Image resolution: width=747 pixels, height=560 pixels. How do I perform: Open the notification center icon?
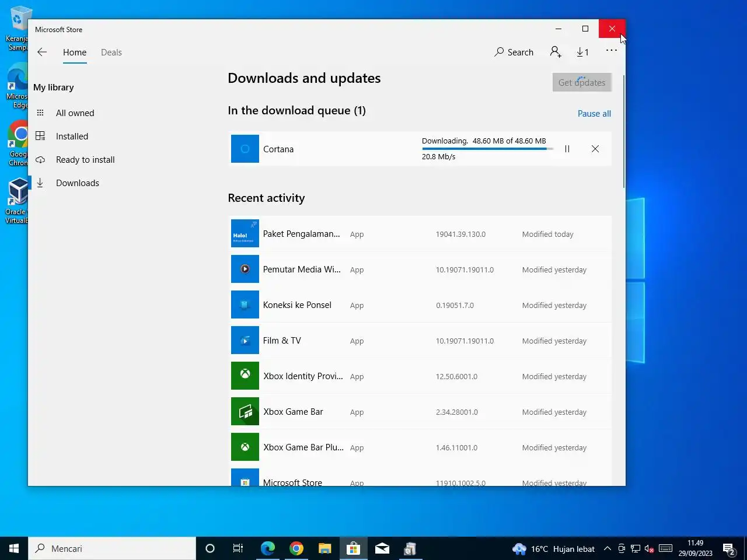[x=729, y=548]
